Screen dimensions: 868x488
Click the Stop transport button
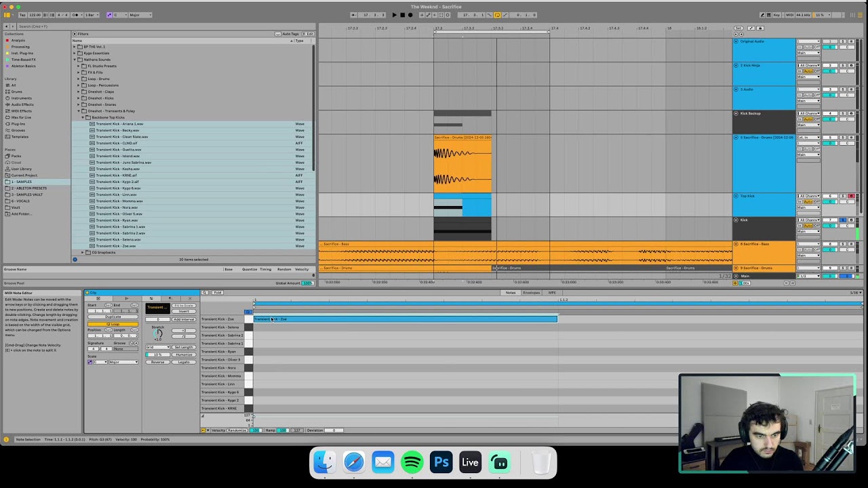(402, 15)
